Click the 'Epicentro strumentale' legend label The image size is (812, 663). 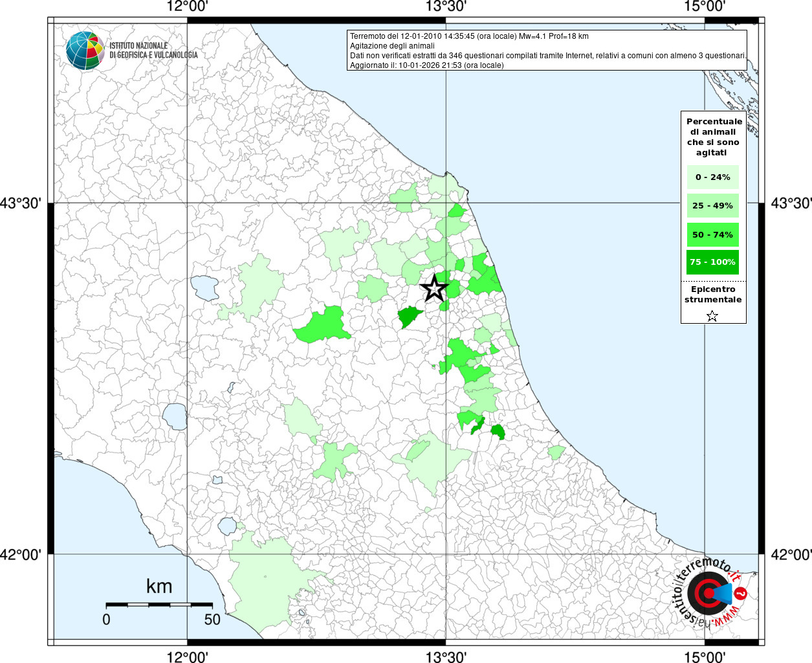coord(713,295)
